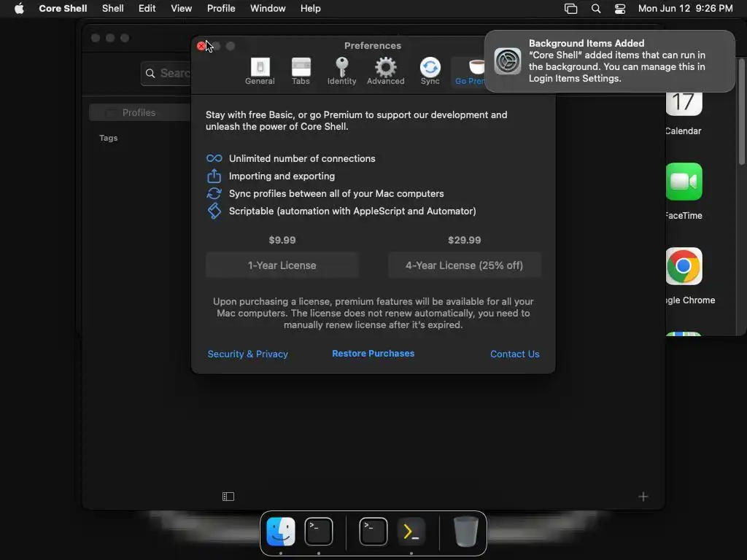Image resolution: width=747 pixels, height=560 pixels.
Task: Open the Calendar app icon
Action: pos(684,102)
